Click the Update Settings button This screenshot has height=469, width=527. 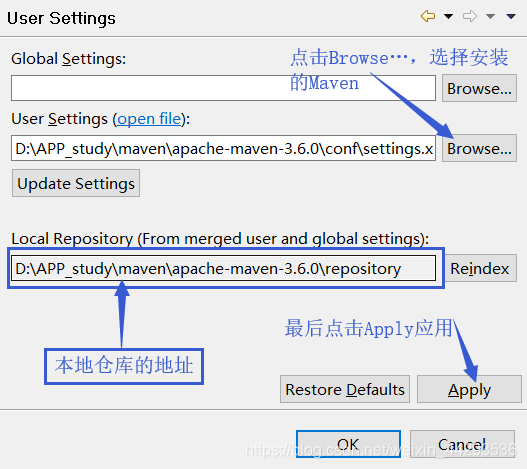(76, 183)
